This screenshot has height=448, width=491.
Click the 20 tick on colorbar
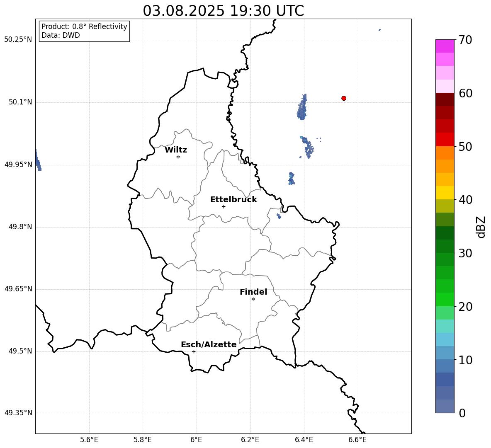tap(465, 307)
